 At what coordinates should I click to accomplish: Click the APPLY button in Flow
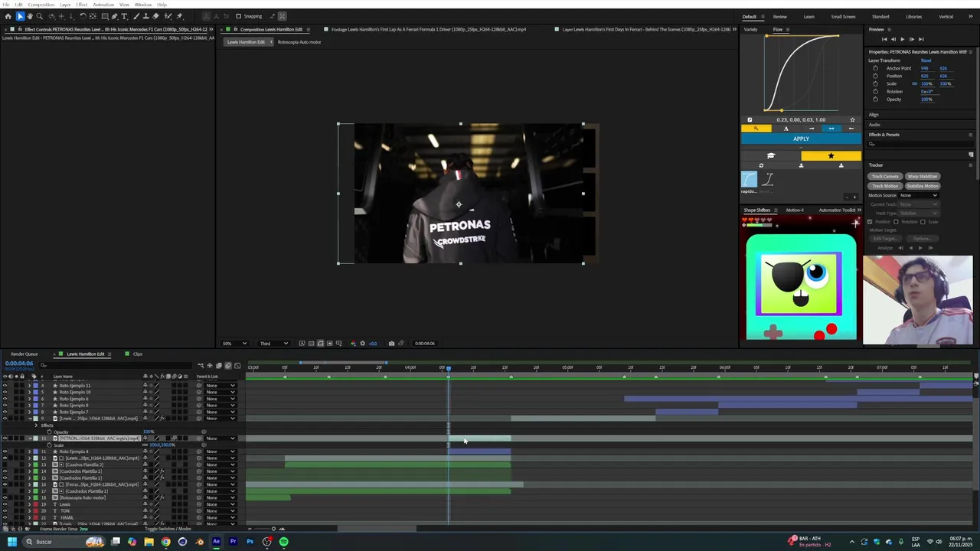pos(801,139)
